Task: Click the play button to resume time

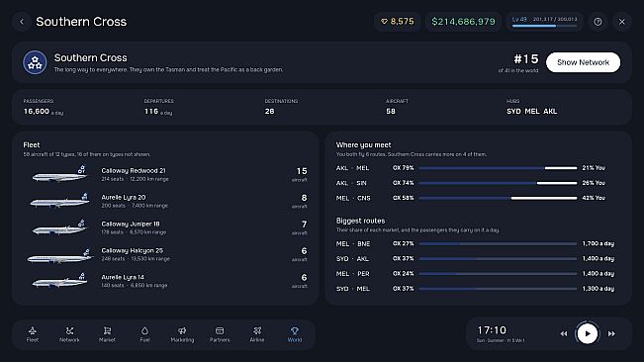Action: tap(588, 333)
